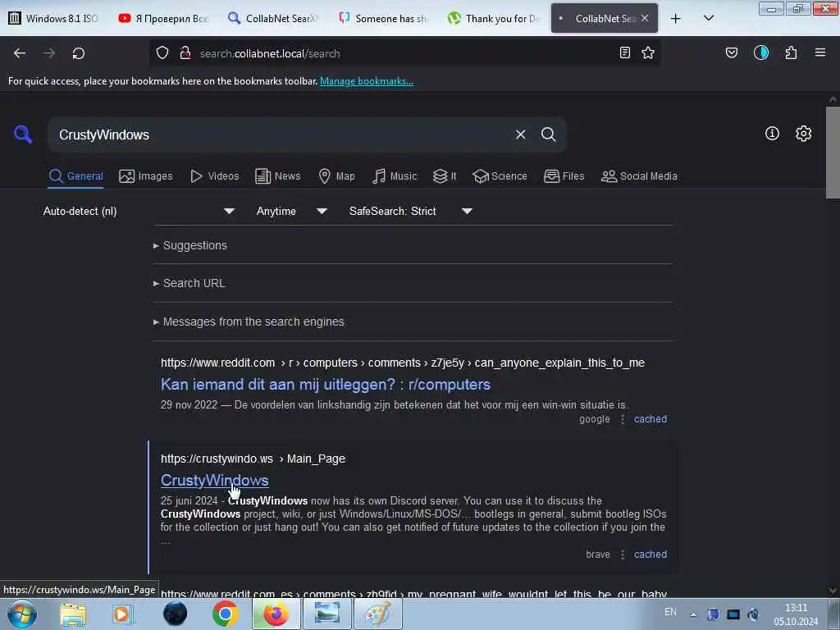Select the Science search category
This screenshot has width=840, height=630.
[500, 176]
